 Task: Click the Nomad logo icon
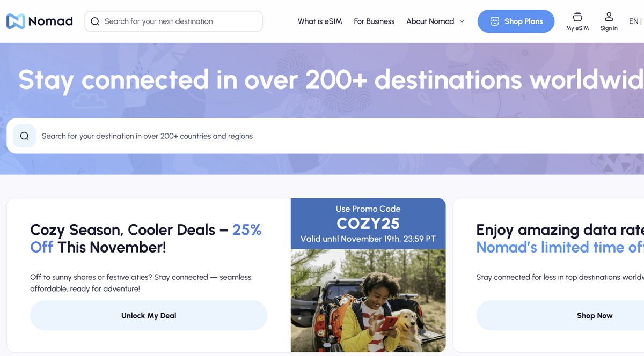(x=16, y=21)
